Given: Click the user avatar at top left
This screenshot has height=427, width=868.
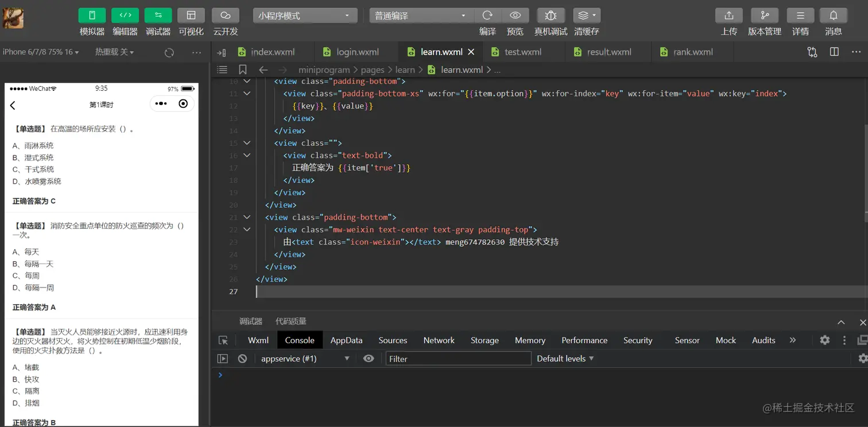Looking at the screenshot, I should tap(13, 18).
